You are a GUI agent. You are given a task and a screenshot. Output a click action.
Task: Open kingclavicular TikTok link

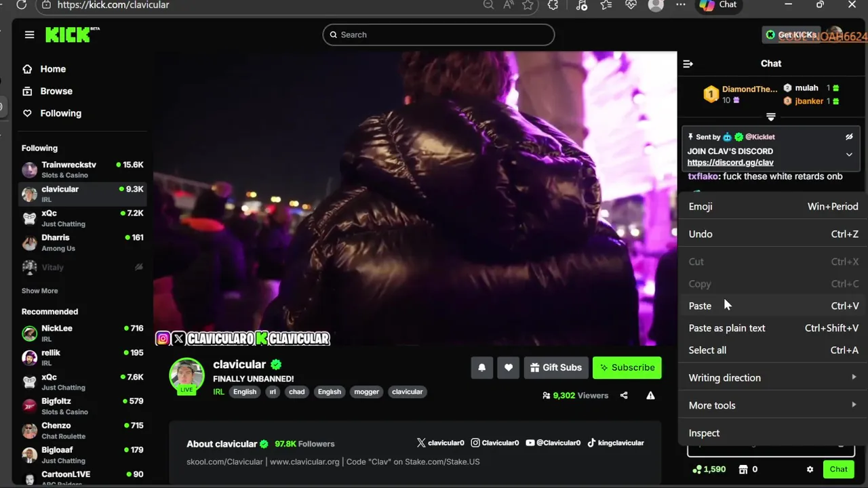point(615,443)
